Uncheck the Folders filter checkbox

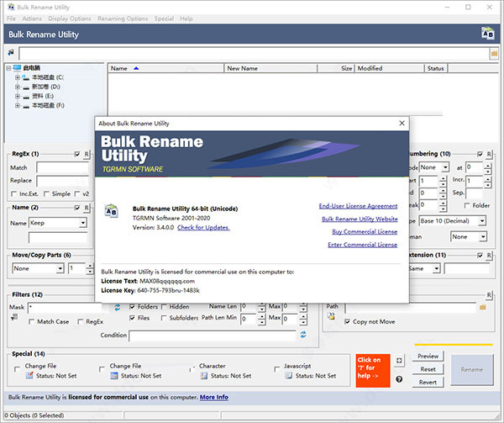pos(132,307)
